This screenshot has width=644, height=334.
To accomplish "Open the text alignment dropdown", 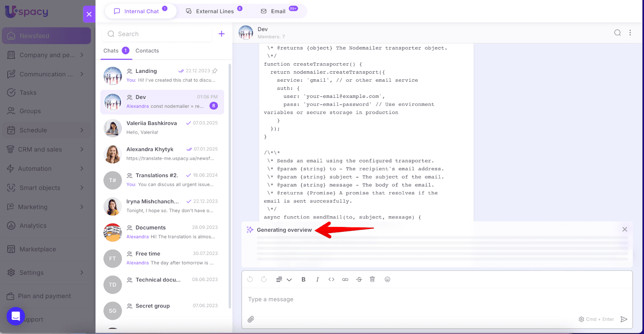I will pos(283,279).
